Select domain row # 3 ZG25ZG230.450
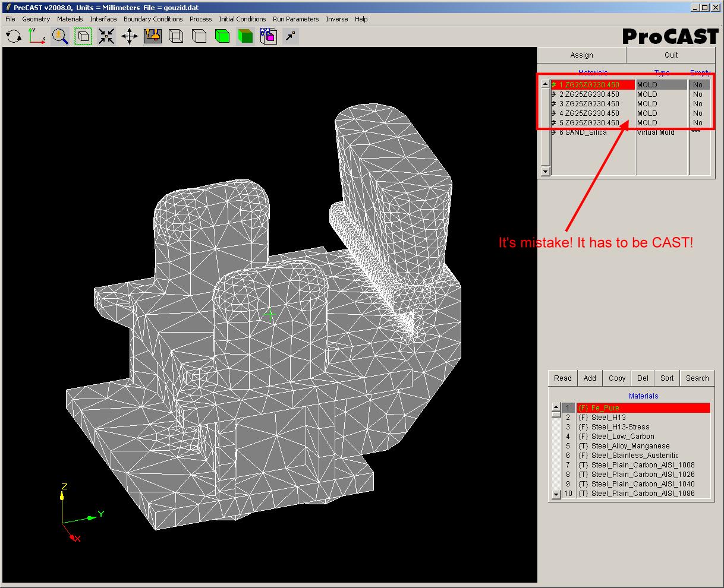The width and height of the screenshot is (724, 588). pos(593,104)
